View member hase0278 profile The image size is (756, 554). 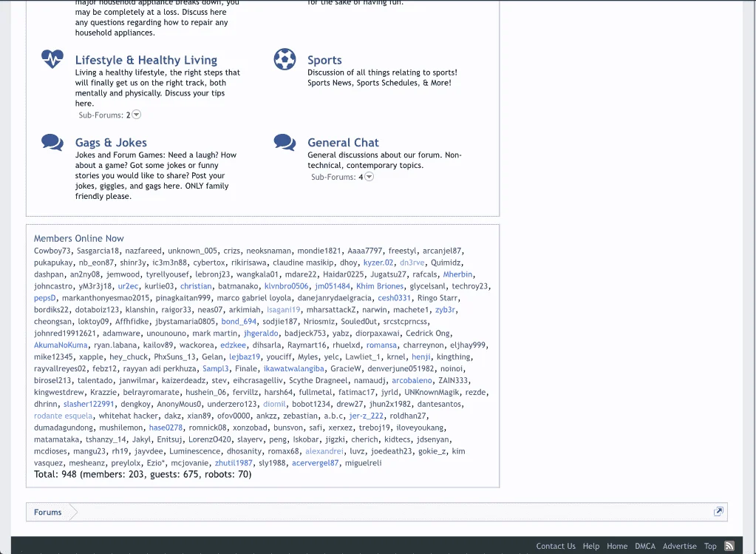pos(166,428)
